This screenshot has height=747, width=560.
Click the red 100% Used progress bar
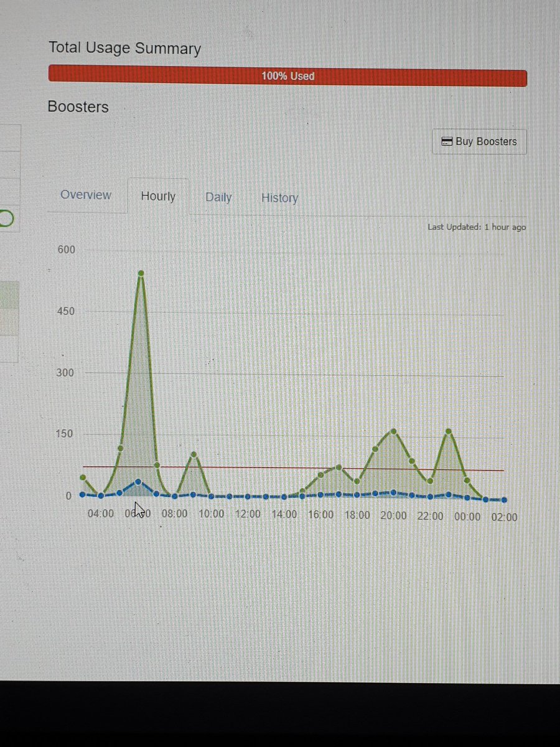click(x=287, y=77)
